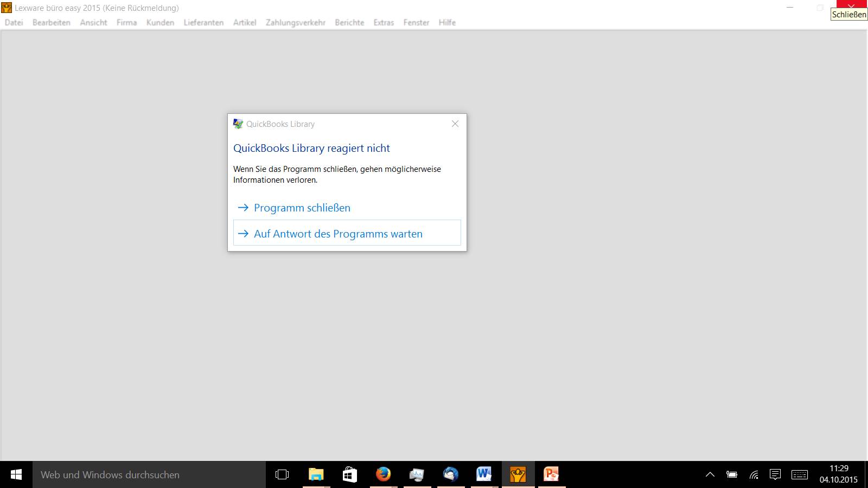Click the Lexware app icon in title bar
This screenshot has height=488, width=868.
(x=7, y=8)
